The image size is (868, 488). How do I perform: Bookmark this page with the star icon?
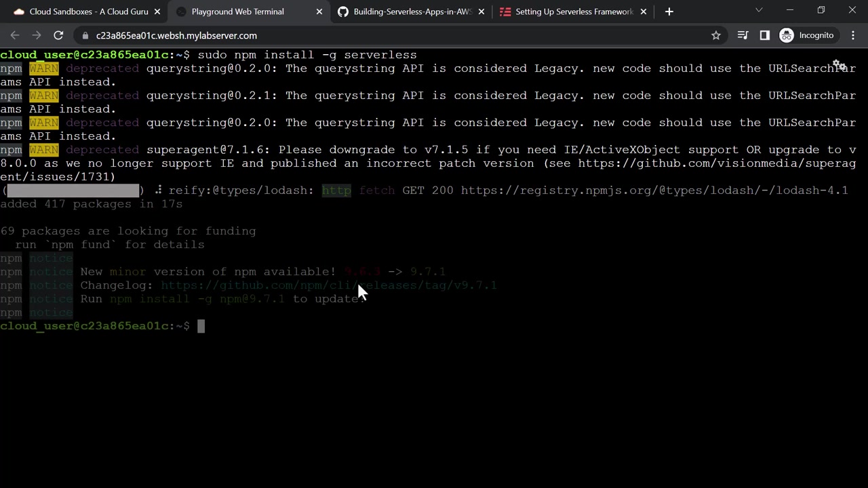[x=716, y=35]
